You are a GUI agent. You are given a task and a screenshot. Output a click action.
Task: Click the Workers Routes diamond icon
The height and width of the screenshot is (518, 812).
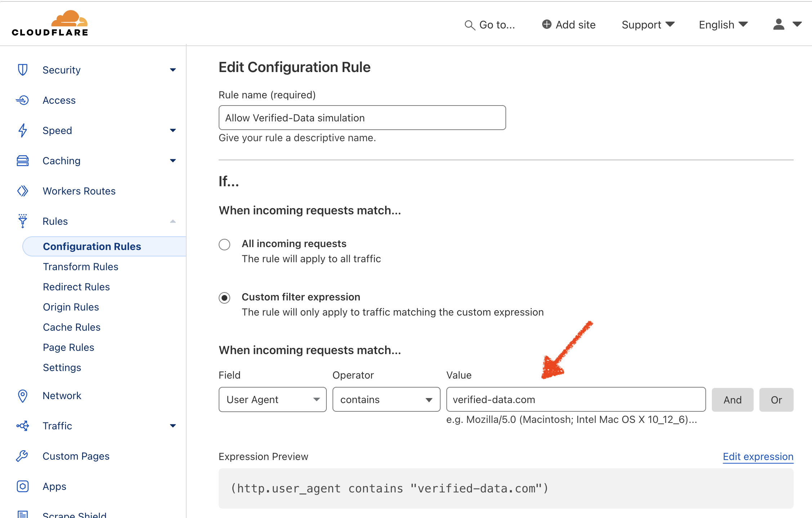[22, 191]
